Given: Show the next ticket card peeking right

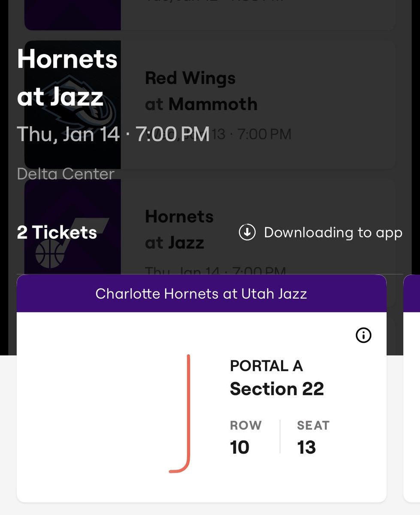Looking at the screenshot, I should tap(412, 388).
